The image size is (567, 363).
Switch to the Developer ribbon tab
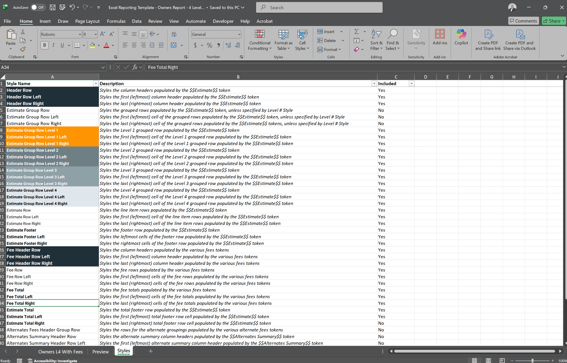[223, 21]
